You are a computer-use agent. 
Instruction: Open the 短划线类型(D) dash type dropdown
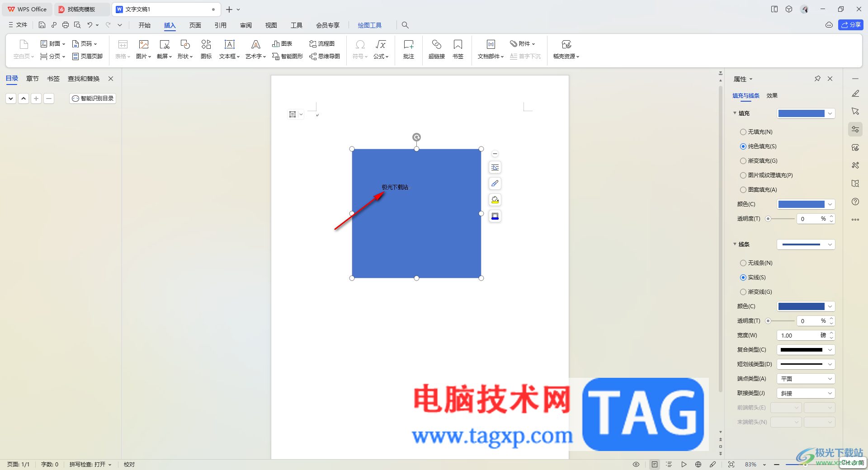(806, 364)
